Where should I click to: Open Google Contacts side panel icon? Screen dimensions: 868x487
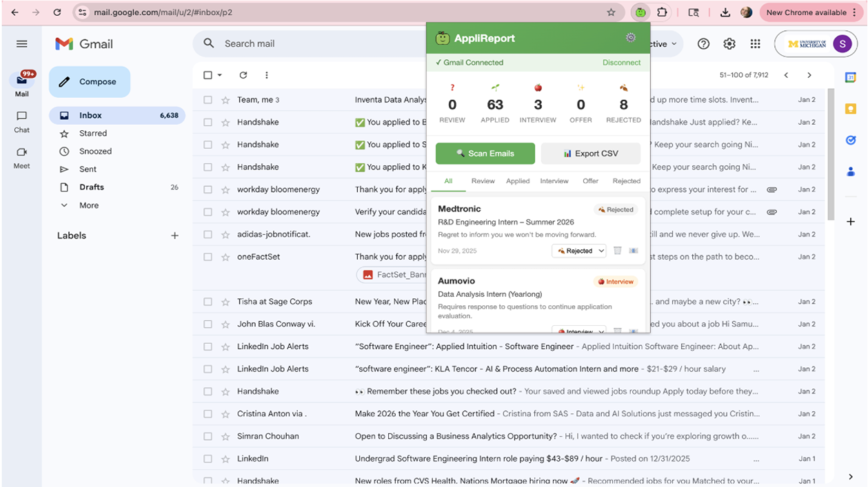pos(851,172)
